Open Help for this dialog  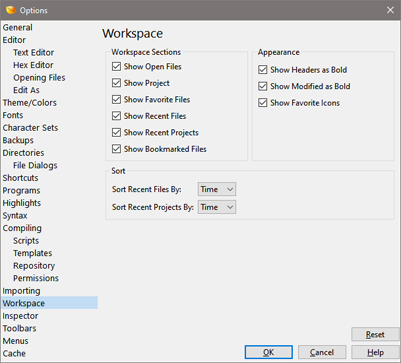pyautogui.click(x=375, y=352)
